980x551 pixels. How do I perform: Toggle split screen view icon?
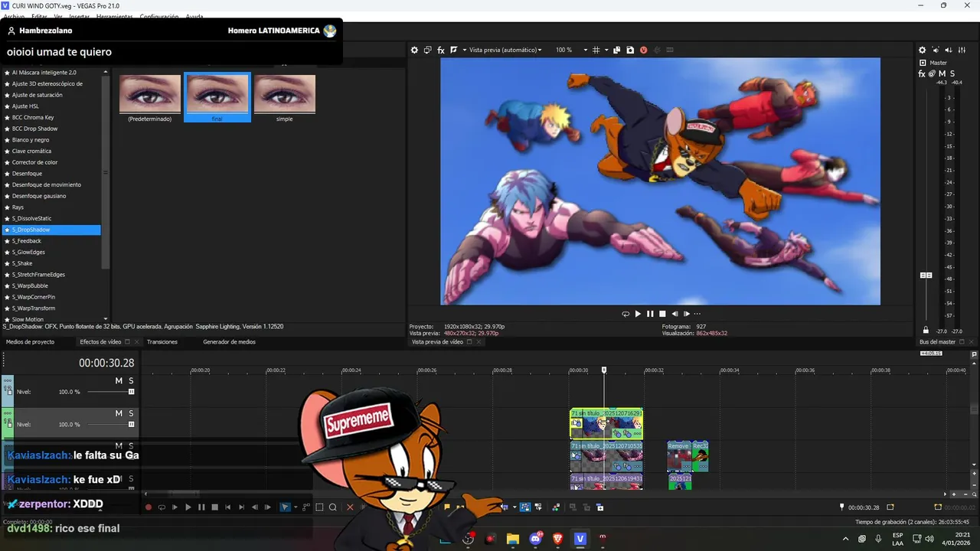pos(453,50)
